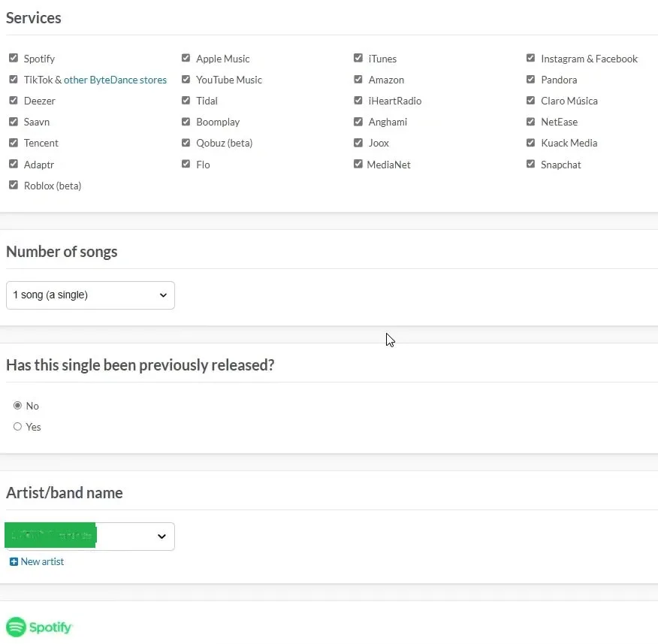658x644 pixels.
Task: Toggle the TikTok checkbox
Action: click(x=14, y=80)
